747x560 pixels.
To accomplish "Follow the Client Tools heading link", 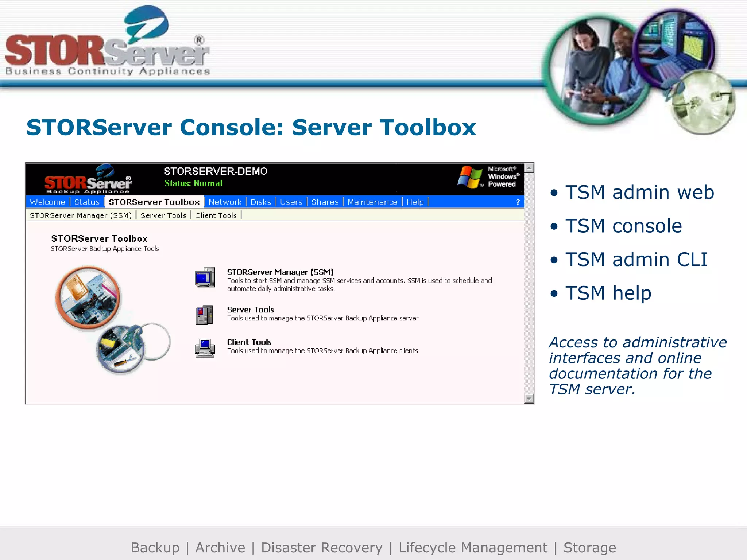I will click(249, 342).
